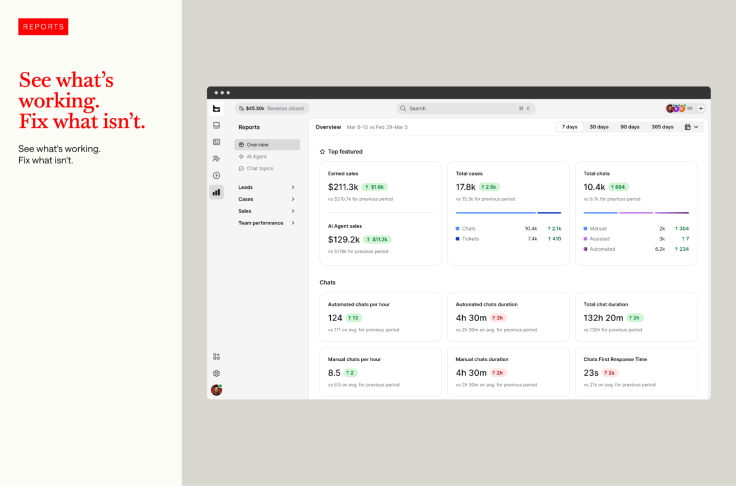The image size is (736, 486).
Task: Switch to the 365 days range
Action: click(x=662, y=127)
